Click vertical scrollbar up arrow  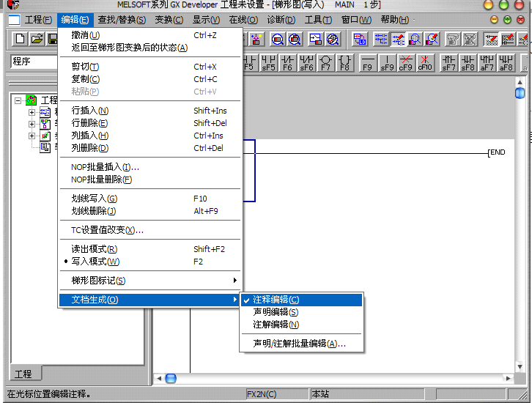[520, 82]
